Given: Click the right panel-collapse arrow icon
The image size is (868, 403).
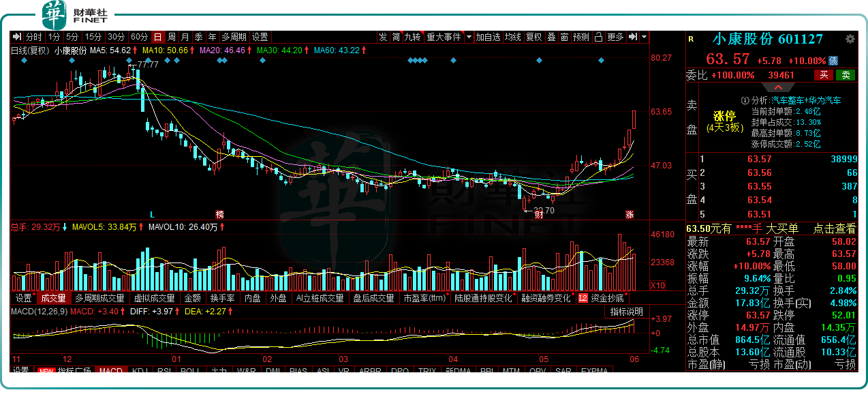Looking at the screenshot, I should (633, 37).
